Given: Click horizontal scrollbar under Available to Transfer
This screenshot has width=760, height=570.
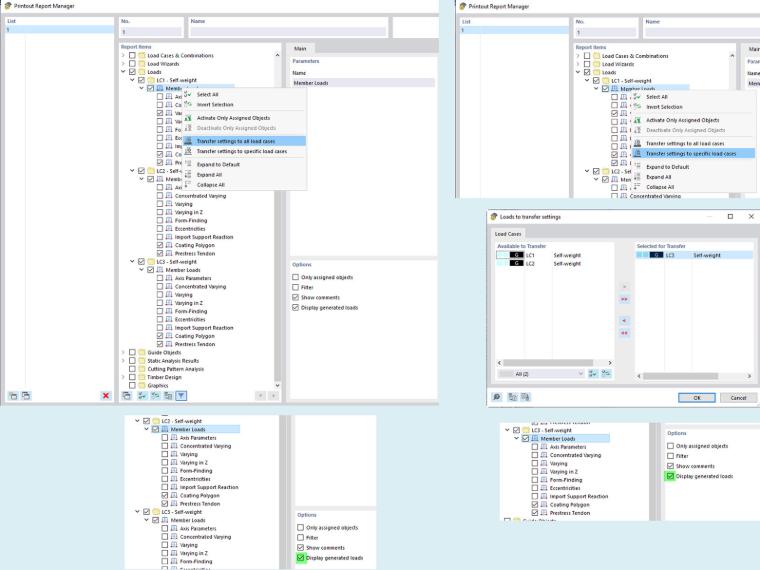Looking at the screenshot, I should click(548, 363).
